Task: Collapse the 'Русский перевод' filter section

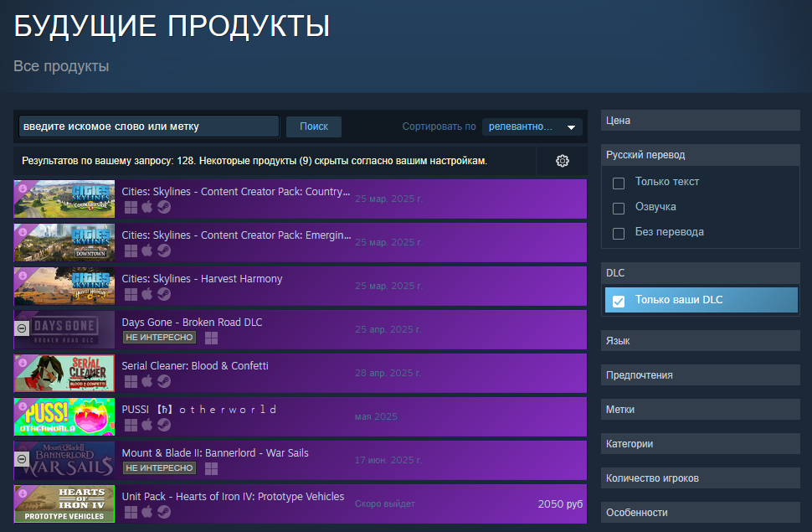Action: click(x=700, y=154)
